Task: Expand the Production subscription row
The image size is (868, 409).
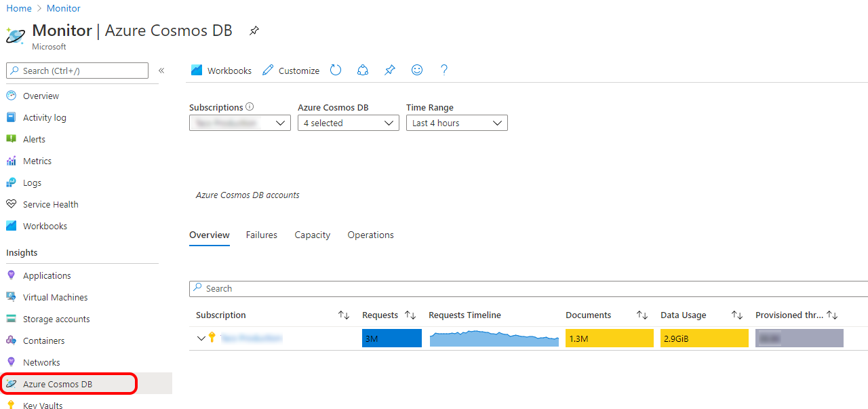Action: (x=201, y=338)
